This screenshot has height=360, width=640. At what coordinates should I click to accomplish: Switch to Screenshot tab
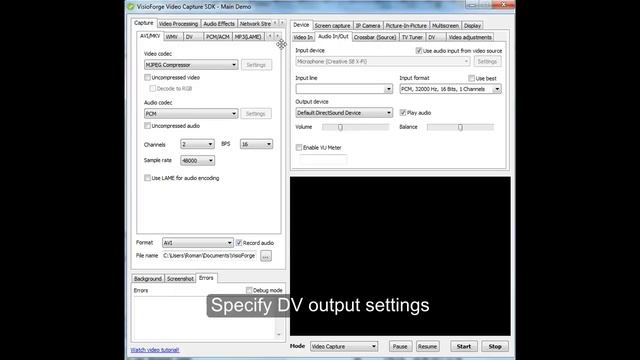click(x=180, y=278)
